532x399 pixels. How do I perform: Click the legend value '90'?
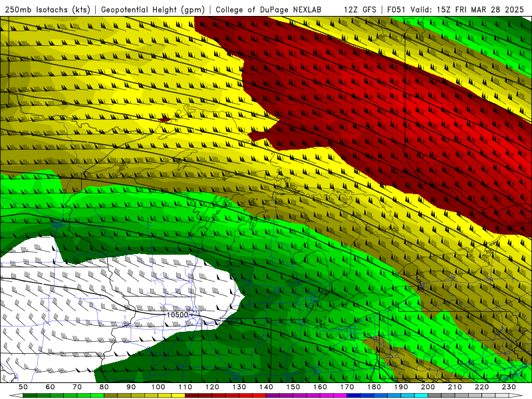click(x=131, y=387)
